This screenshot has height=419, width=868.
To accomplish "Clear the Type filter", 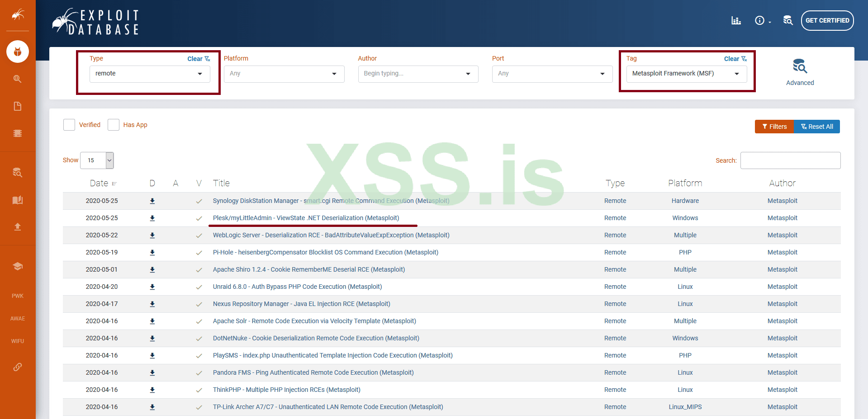I will point(199,59).
